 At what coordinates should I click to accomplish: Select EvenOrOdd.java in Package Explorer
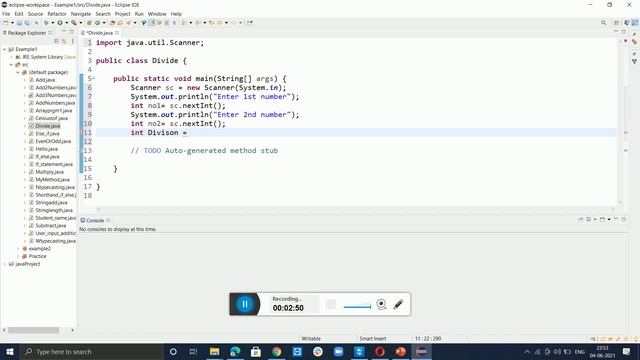pyautogui.click(x=53, y=141)
